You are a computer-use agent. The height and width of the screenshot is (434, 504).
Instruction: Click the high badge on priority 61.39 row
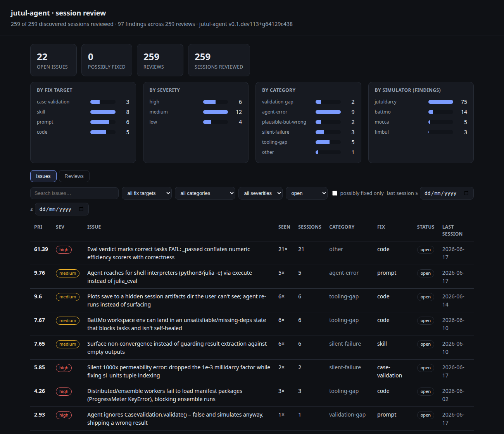pos(64,250)
